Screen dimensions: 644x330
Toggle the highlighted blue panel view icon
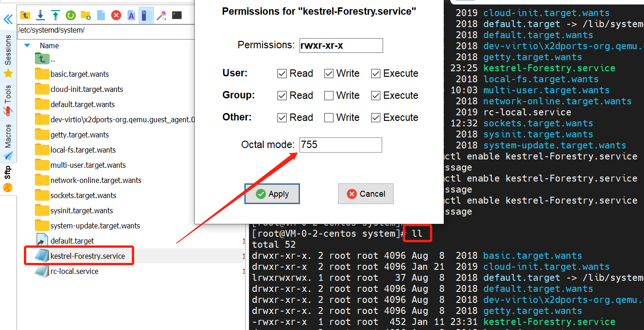146,16
